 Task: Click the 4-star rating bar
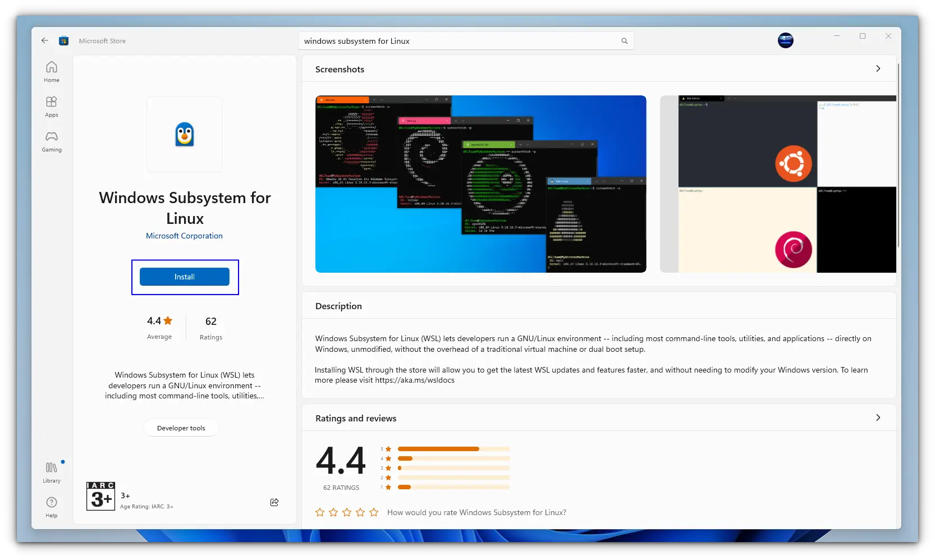(453, 458)
